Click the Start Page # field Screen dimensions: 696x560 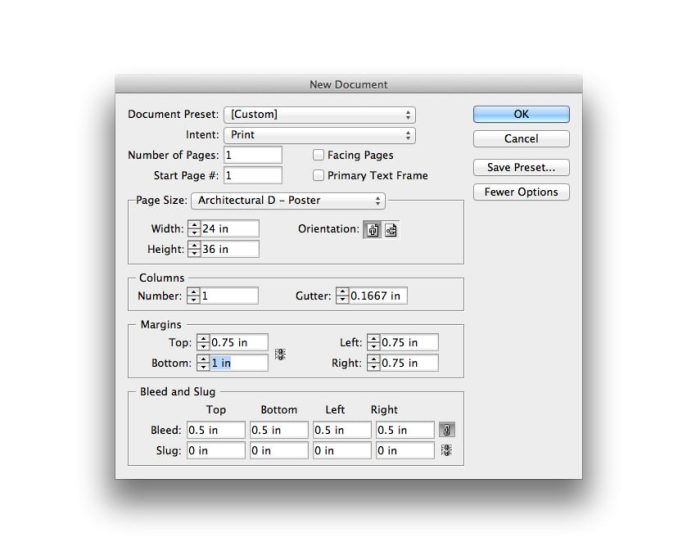(253, 175)
